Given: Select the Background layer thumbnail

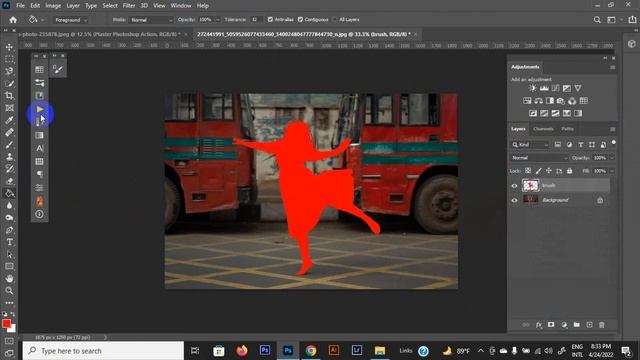Looking at the screenshot, I should pyautogui.click(x=530, y=200).
